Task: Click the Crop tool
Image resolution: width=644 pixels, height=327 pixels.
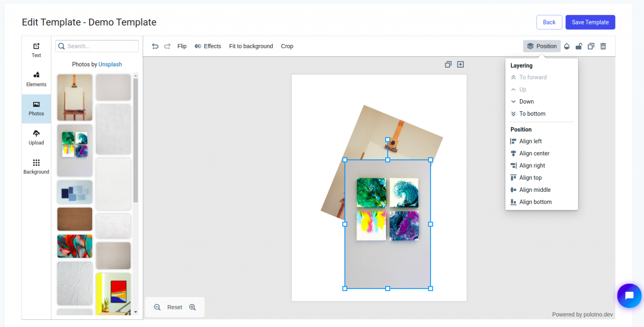Action: [x=287, y=46]
